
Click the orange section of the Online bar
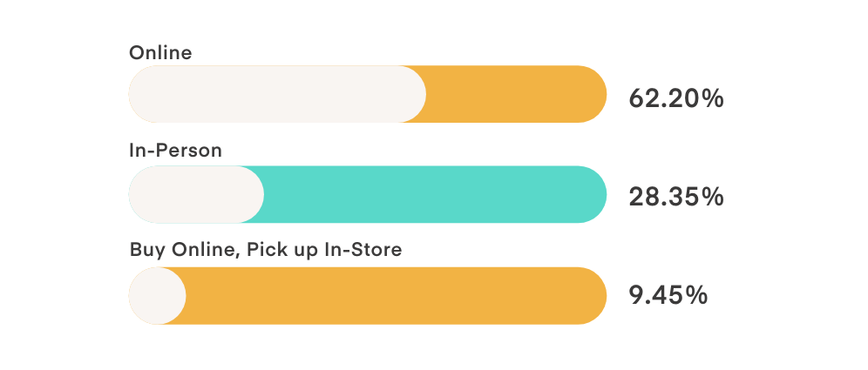tap(514, 94)
